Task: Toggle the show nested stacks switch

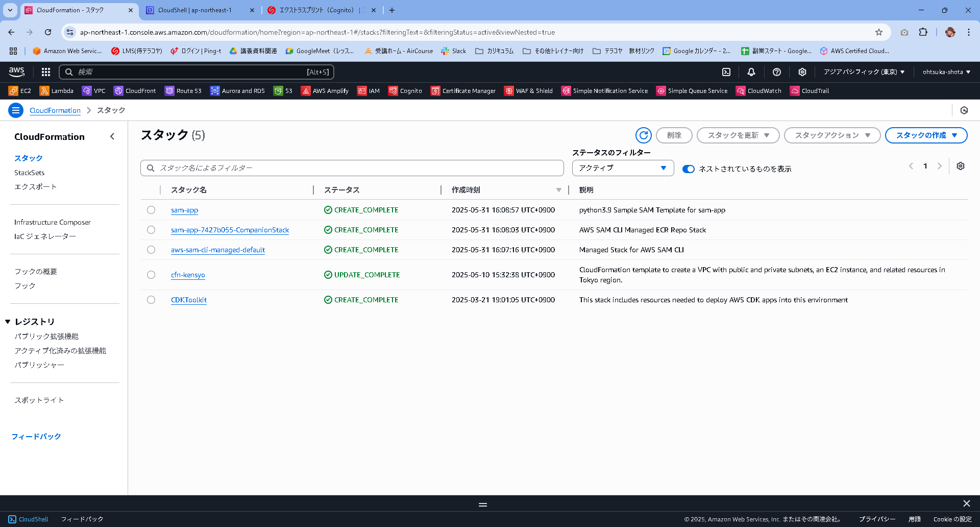Action: pos(689,169)
